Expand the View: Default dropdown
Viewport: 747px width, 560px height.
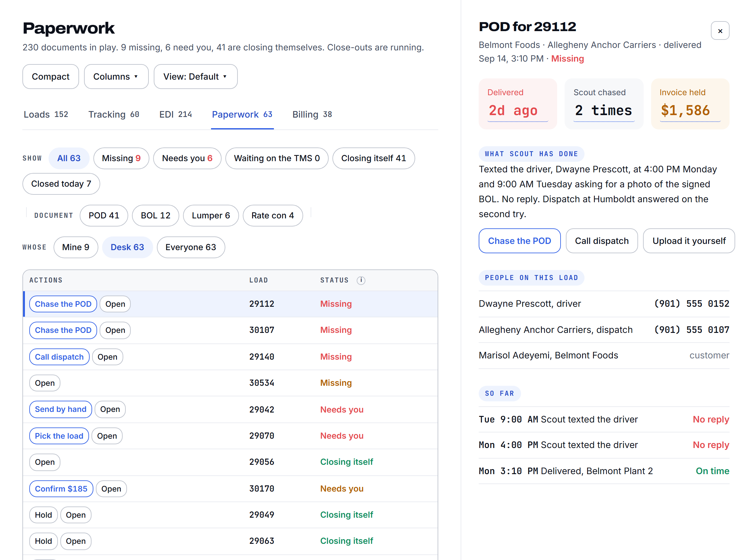point(195,77)
